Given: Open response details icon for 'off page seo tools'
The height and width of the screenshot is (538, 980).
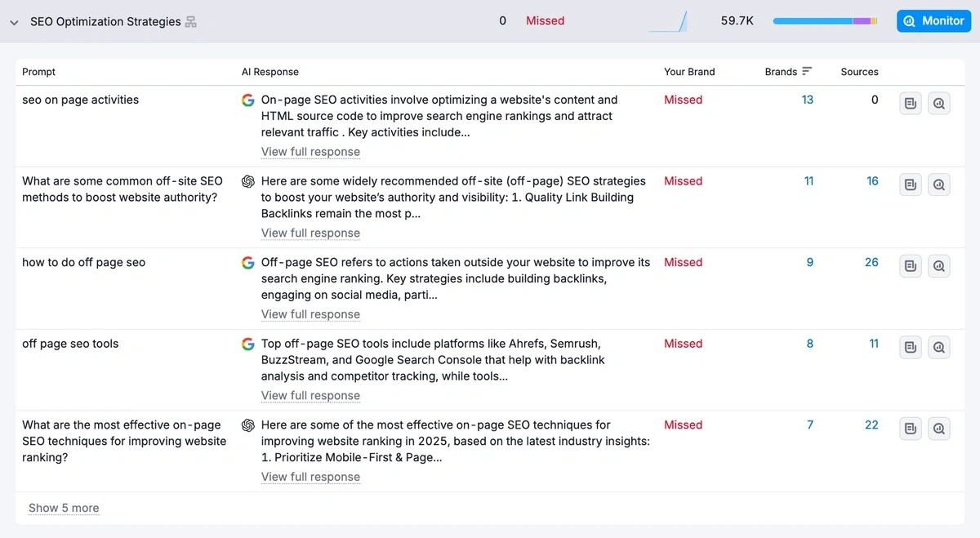Looking at the screenshot, I should (911, 348).
